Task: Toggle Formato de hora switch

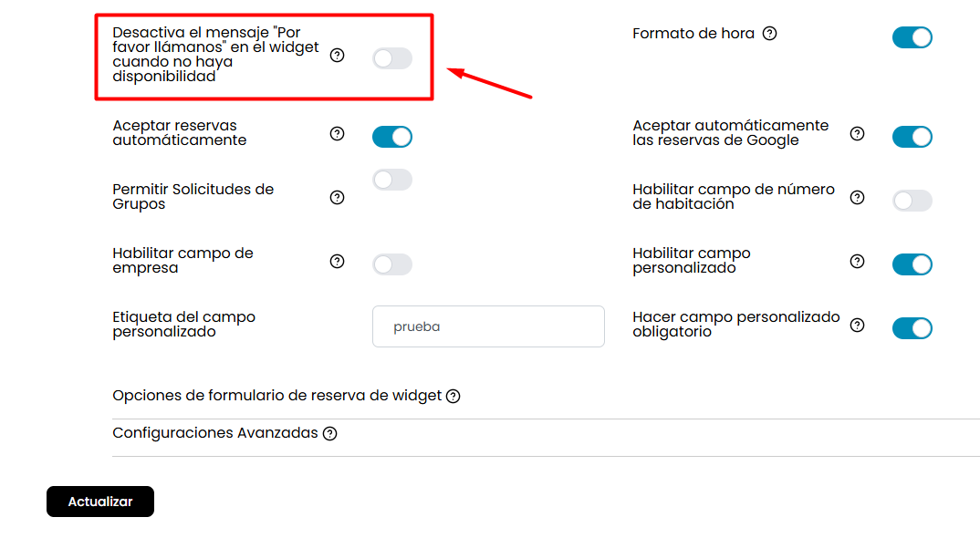Action: pos(912,37)
